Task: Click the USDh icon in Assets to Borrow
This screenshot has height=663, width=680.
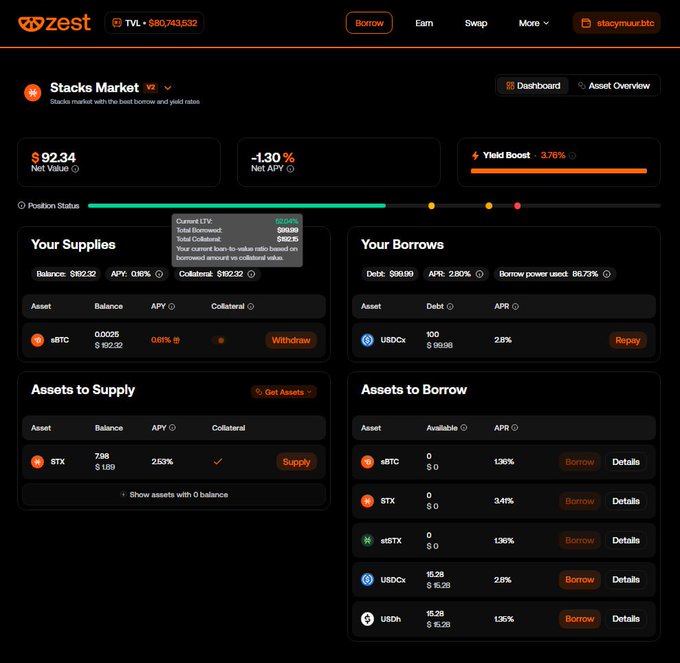Action: click(367, 619)
